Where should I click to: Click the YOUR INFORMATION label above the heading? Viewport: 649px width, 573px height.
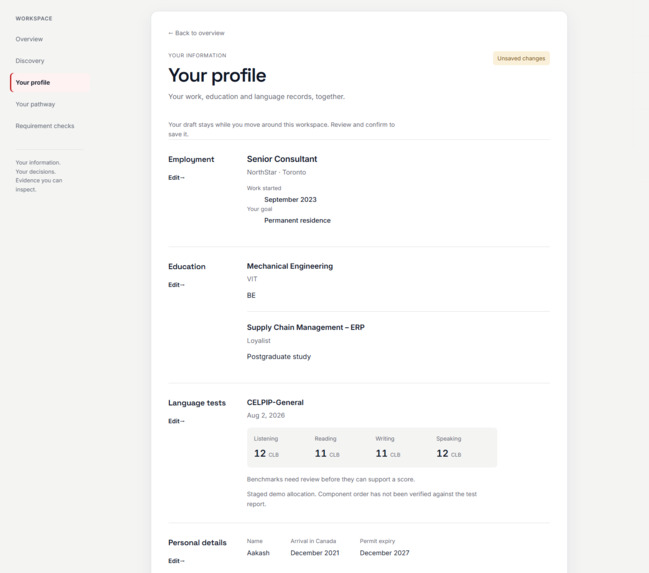tap(197, 55)
